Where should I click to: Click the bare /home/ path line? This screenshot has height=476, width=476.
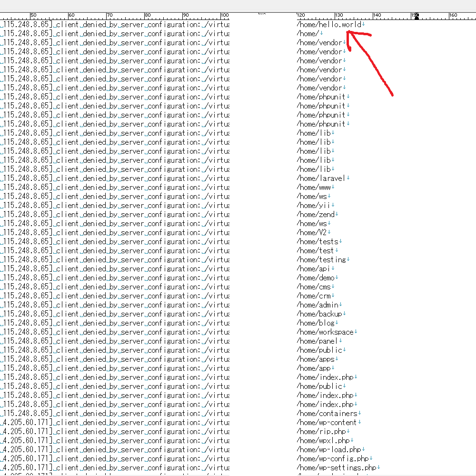(x=308, y=34)
